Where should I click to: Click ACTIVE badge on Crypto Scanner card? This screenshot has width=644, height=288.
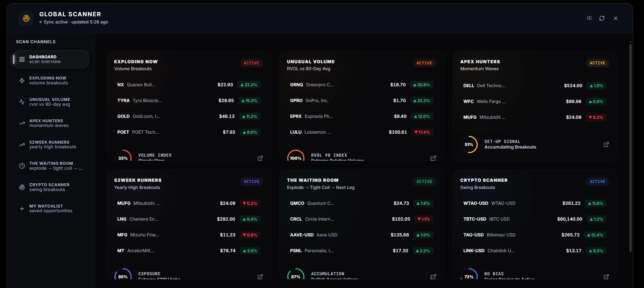tap(597, 182)
